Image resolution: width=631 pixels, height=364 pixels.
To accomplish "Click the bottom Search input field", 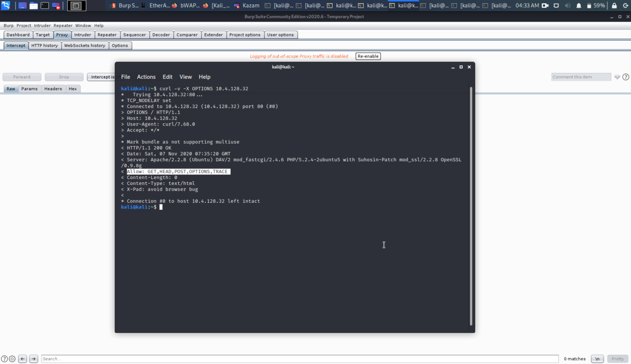I will tap(300, 359).
